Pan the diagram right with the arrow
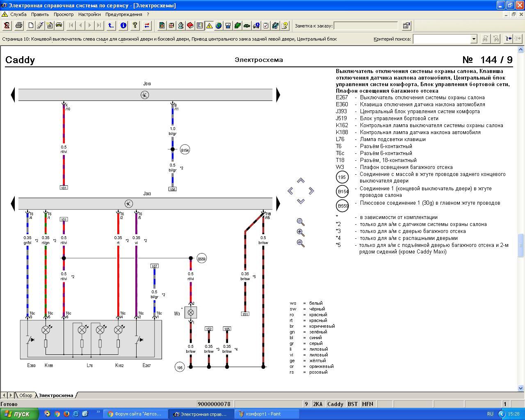This screenshot has width=525, height=420. tap(311, 191)
